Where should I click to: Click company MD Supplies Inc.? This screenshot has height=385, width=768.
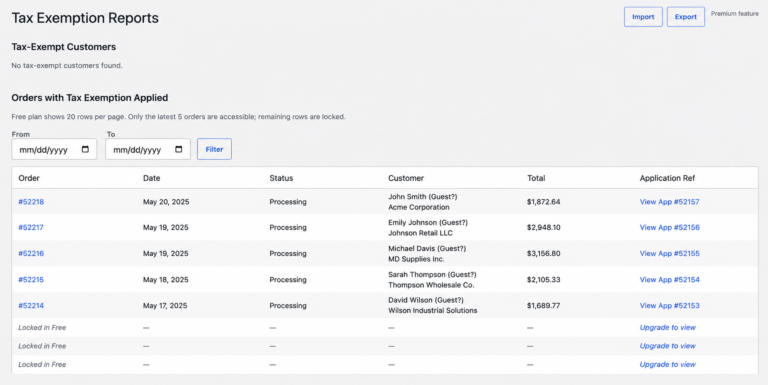[416, 259]
